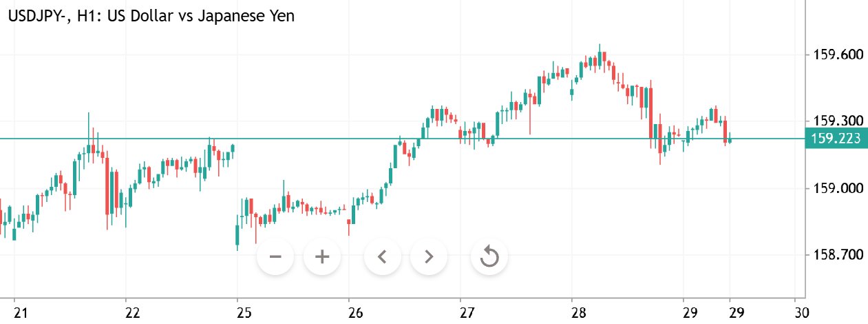Viewport: 868px width, 324px height.
Task: Reset chart view with circular arrow
Action: click(x=489, y=257)
